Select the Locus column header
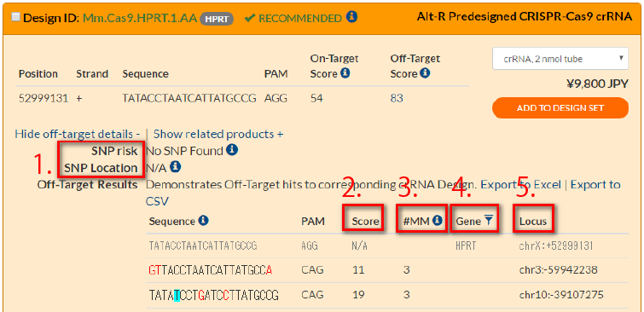Viewport: 644px width, 312px height. (x=533, y=222)
